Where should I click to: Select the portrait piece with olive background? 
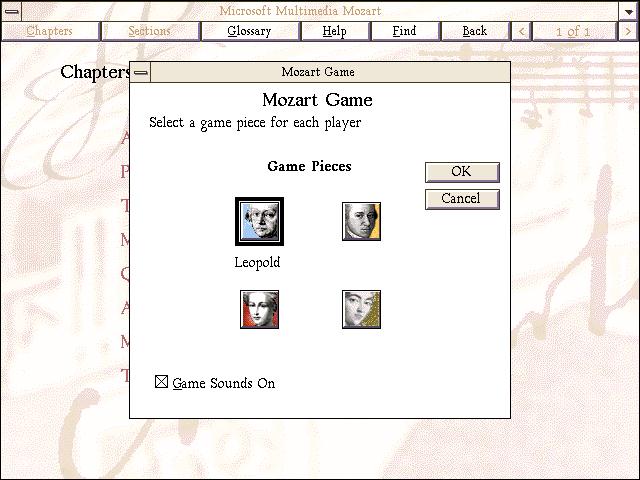(361, 309)
